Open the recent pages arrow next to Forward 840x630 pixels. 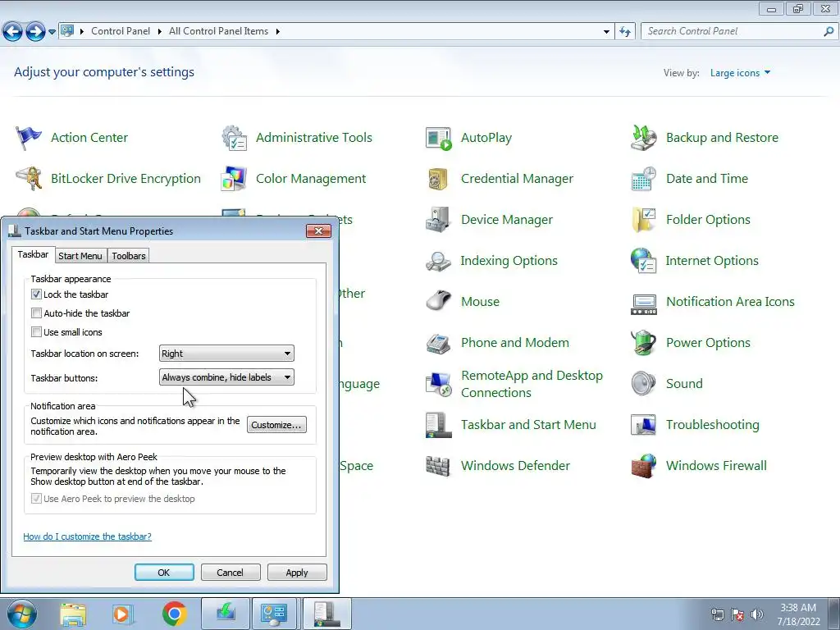52,32
